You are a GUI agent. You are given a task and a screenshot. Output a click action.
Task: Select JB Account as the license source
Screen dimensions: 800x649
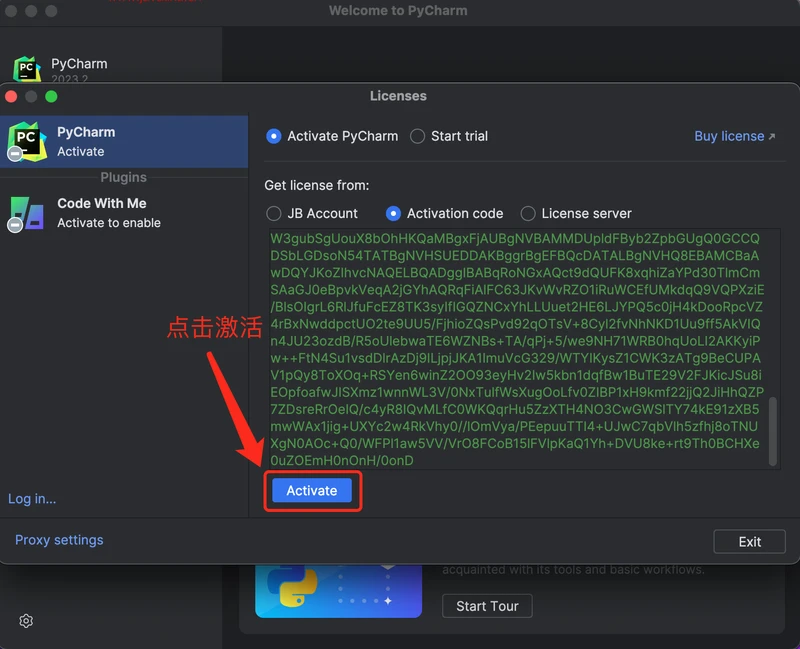274,213
